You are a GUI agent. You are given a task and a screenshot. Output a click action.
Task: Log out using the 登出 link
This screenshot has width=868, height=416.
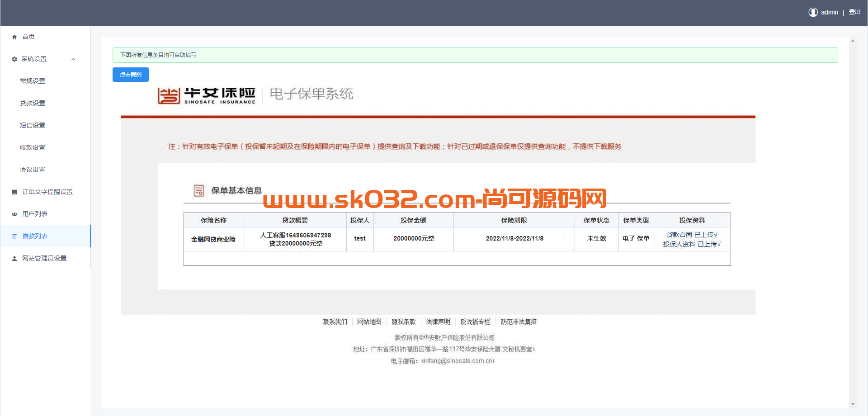click(854, 12)
